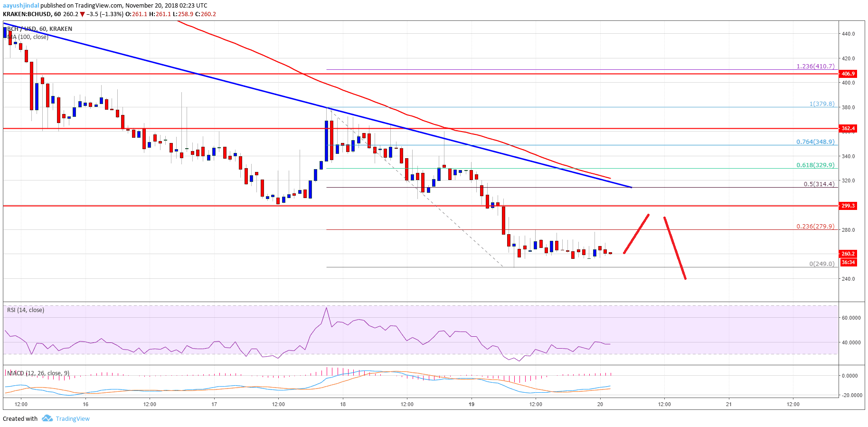The image size is (868, 427).
Task: Select Fibonacci level 1(379.8) label
Action: (822, 104)
